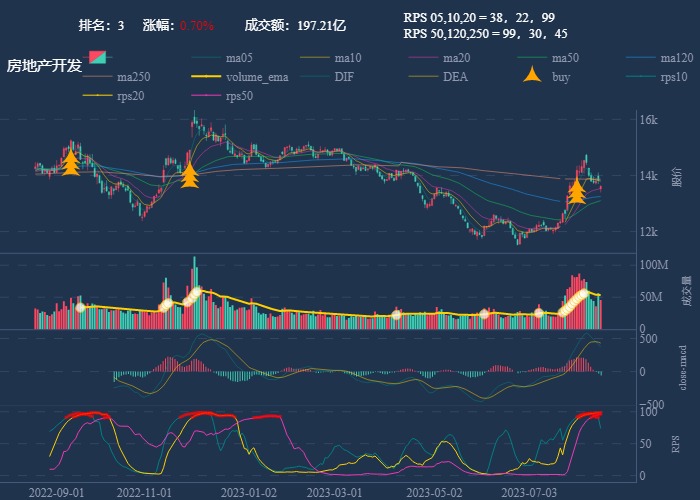The image size is (700, 500).
Task: Click the 房地产开发 chart title
Action: (x=44, y=65)
